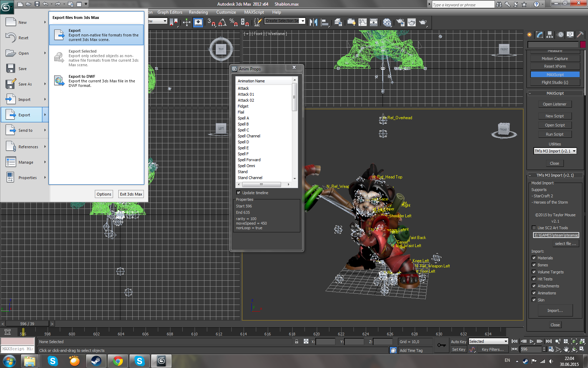Uncheck the Update timeline checkbox
This screenshot has height=368, width=588.
[239, 193]
